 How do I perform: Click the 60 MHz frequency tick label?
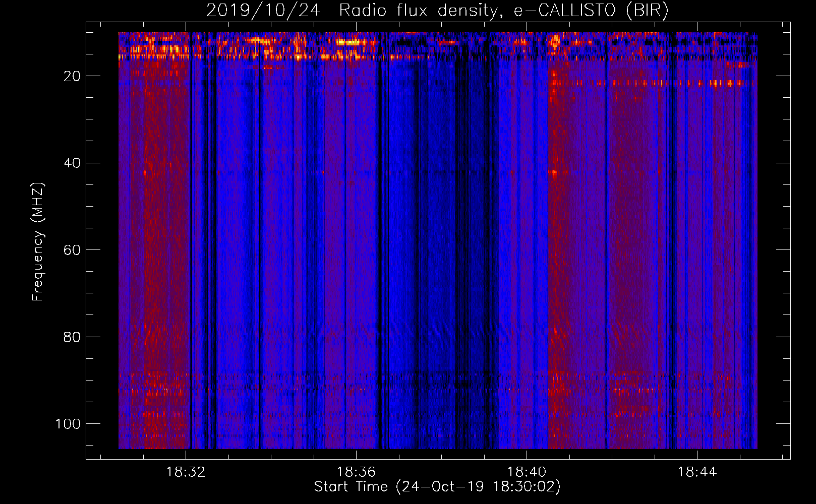(72, 250)
